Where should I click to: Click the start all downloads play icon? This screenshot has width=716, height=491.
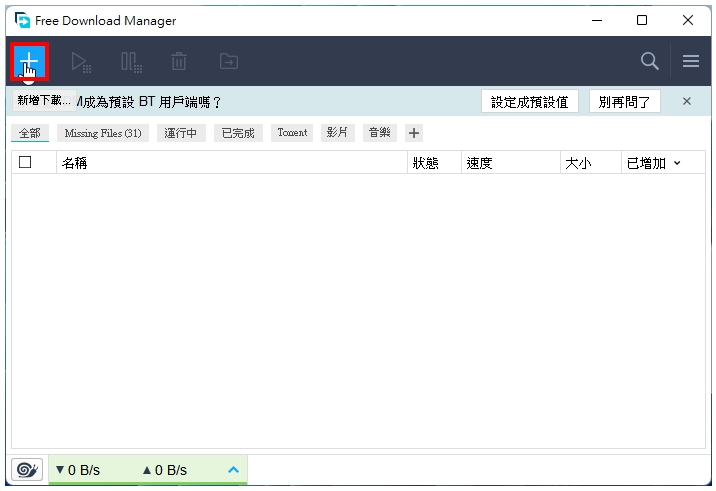pos(81,62)
